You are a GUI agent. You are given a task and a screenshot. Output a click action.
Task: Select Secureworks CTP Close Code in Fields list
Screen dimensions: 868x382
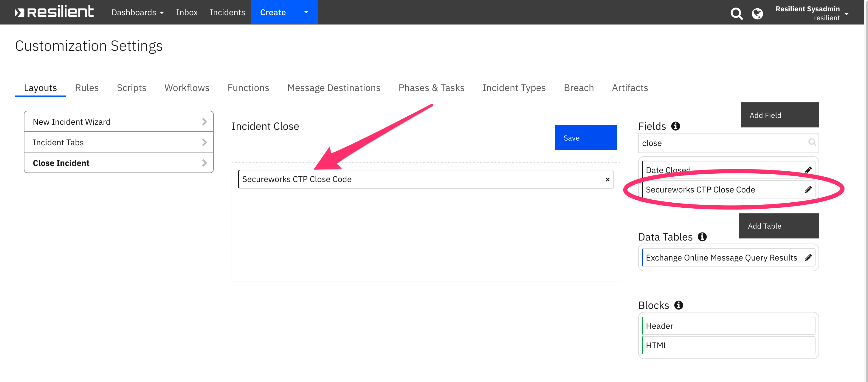[728, 190]
